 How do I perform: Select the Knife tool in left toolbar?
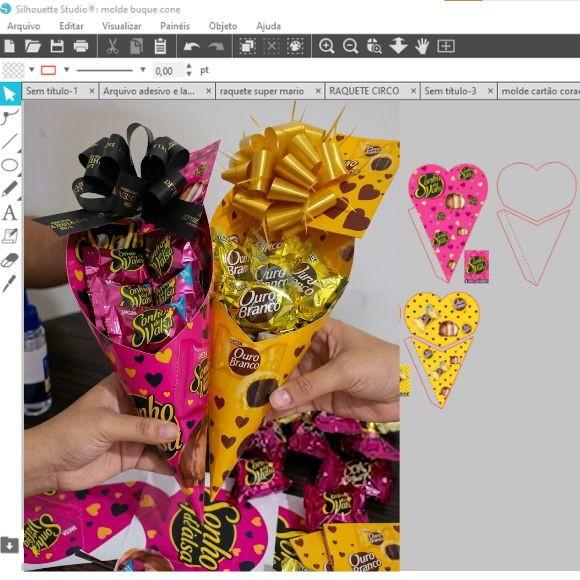coord(10,283)
